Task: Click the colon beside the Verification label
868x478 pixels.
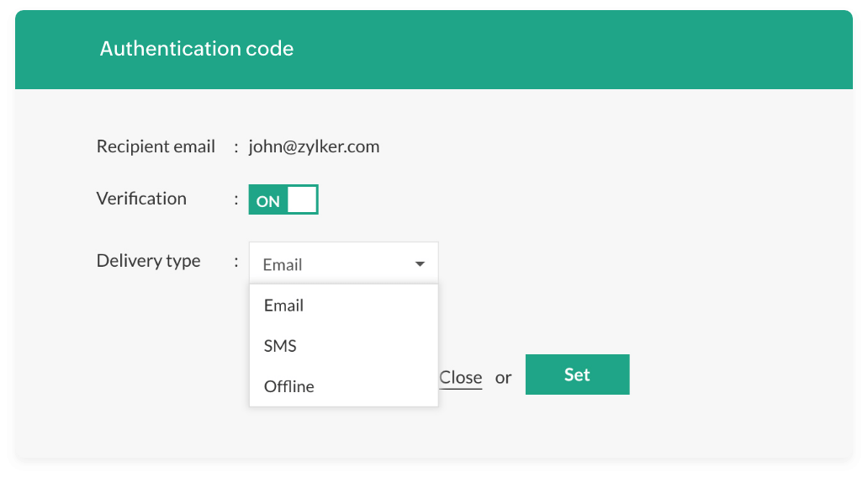Action: [x=236, y=199]
